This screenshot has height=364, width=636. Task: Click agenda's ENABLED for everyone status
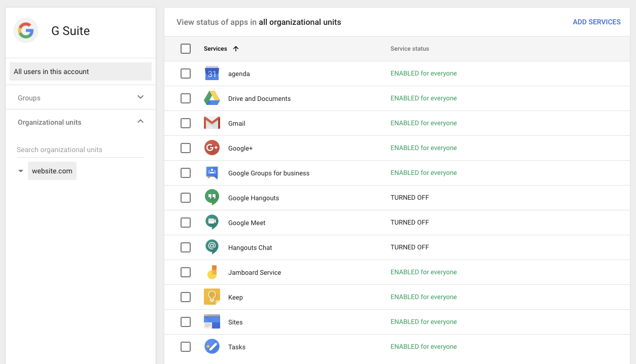(423, 74)
